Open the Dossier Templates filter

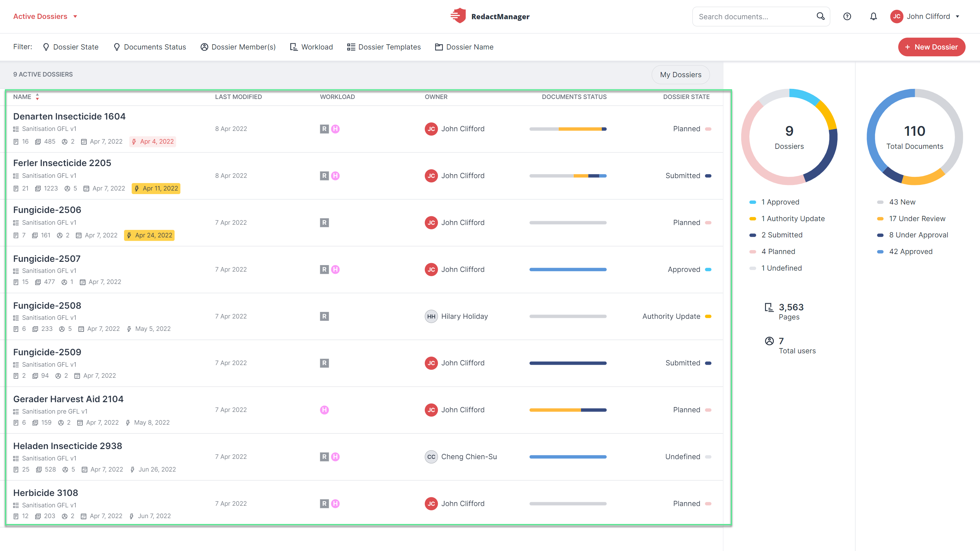tap(384, 47)
